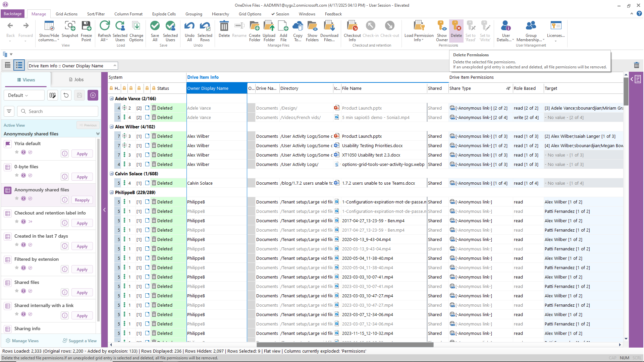
Task: Click Group Membership icon
Action: [x=531, y=26]
